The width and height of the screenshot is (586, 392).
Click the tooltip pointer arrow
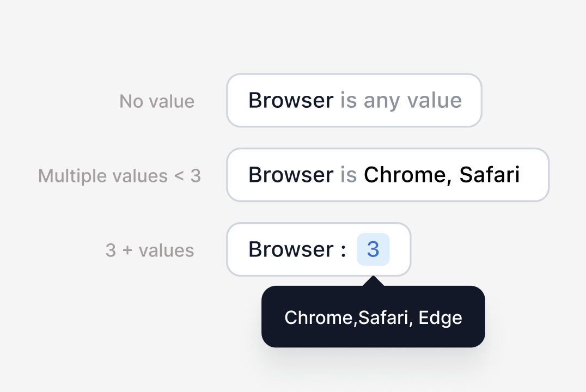(x=373, y=280)
